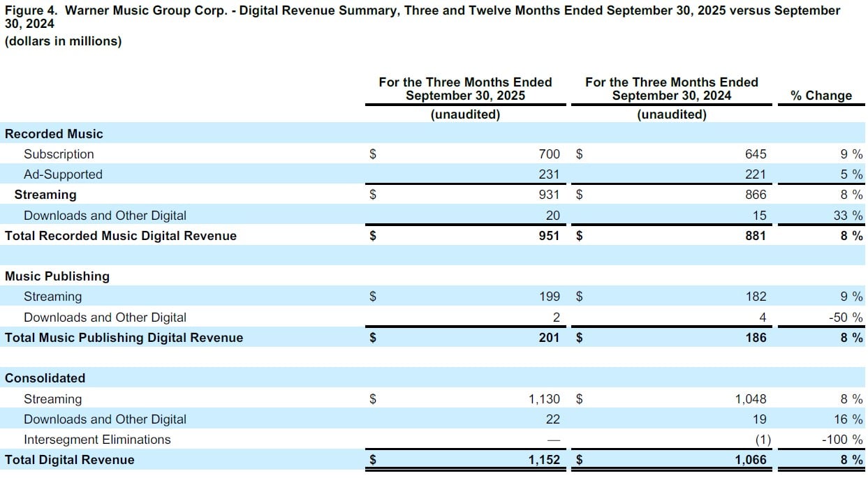Select "Total Music Publishing Digital Revenue" label
Viewport: 868px width, 478px height.
[x=124, y=338]
